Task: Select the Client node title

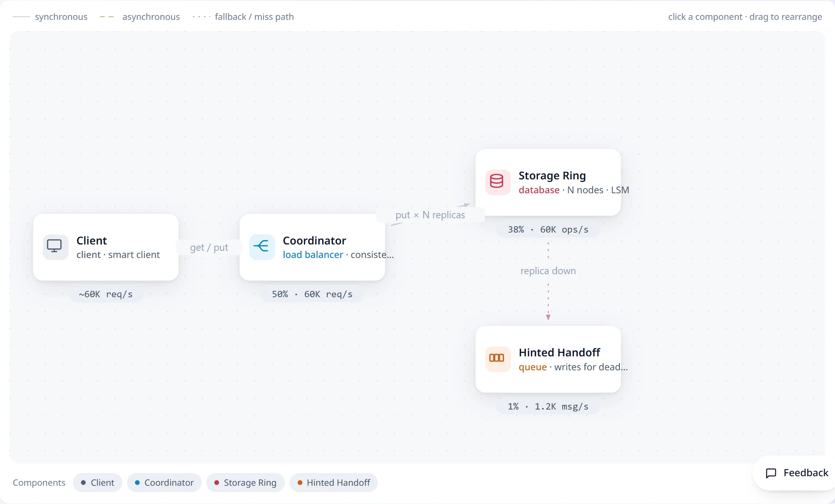Action: [92, 240]
